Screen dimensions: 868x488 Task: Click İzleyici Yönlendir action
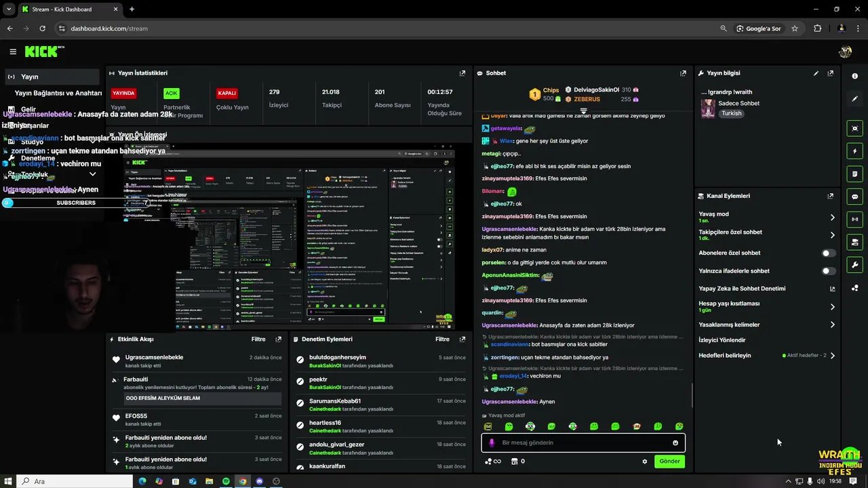click(722, 340)
